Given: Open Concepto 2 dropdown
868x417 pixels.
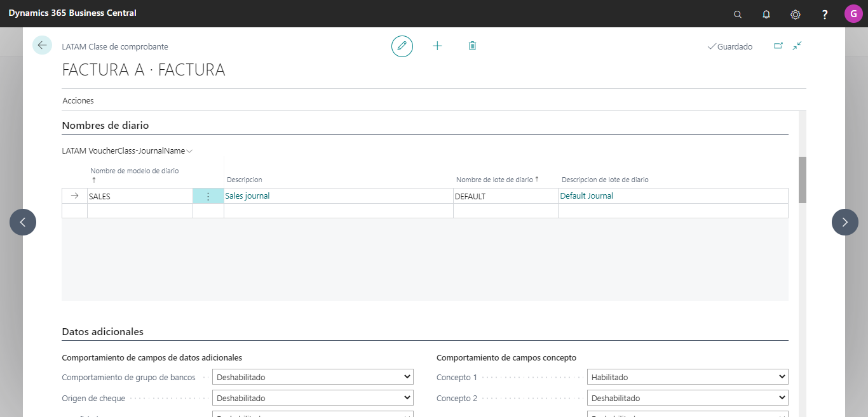Looking at the screenshot, I should tap(688, 398).
